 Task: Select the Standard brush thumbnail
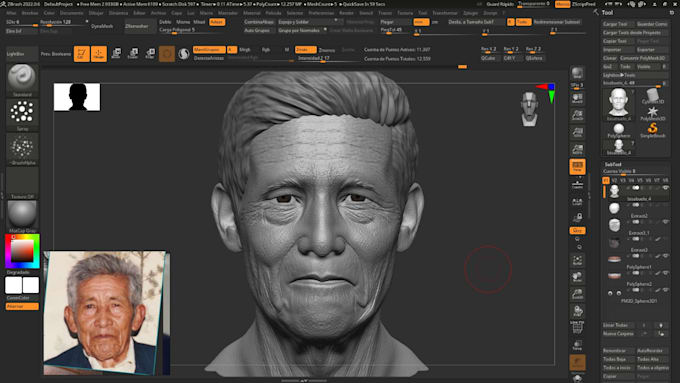(22, 80)
